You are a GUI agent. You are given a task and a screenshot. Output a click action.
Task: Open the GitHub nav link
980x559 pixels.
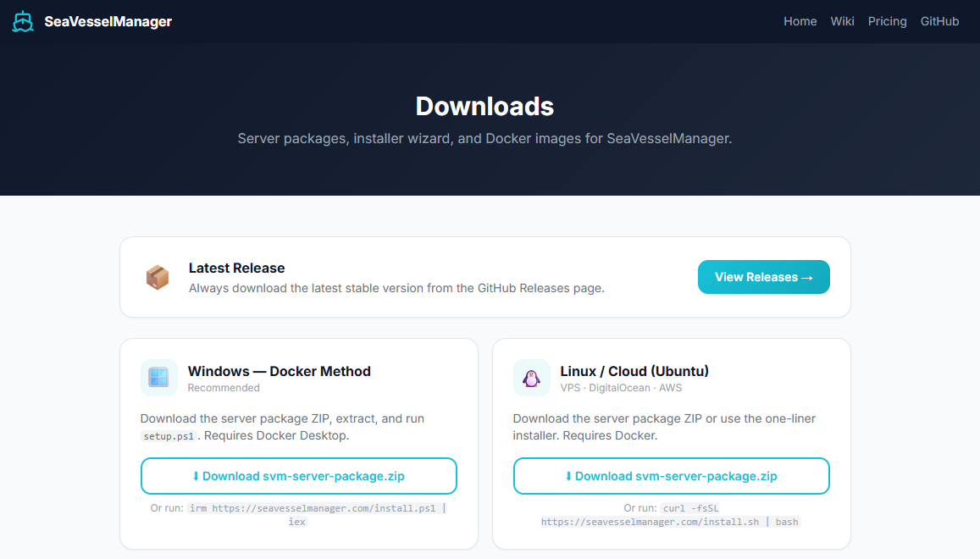tap(939, 21)
